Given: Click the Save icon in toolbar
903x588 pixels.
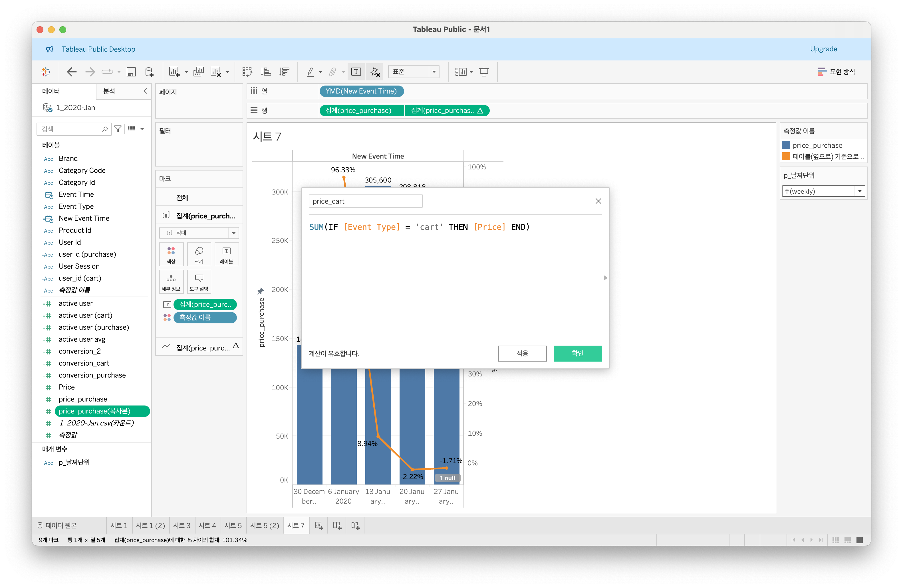Looking at the screenshot, I should point(131,72).
